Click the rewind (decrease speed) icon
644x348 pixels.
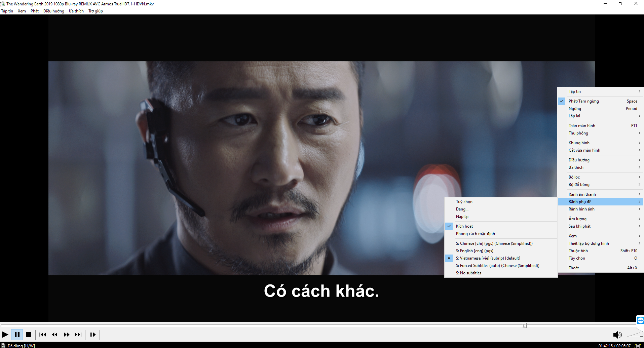click(x=54, y=335)
